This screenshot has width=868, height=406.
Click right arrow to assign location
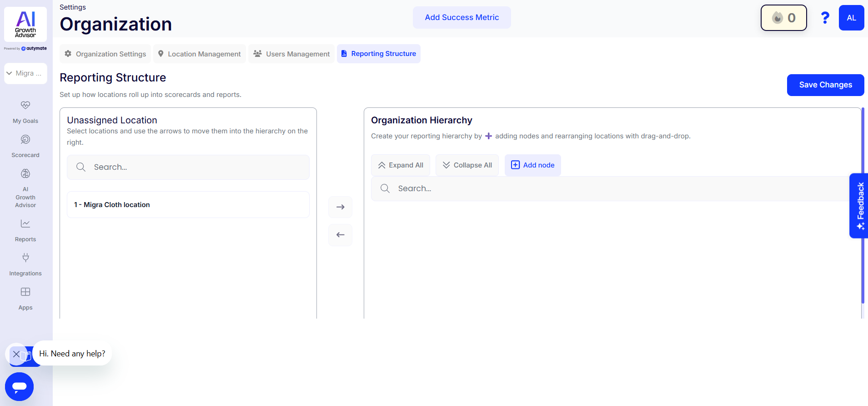(x=340, y=207)
